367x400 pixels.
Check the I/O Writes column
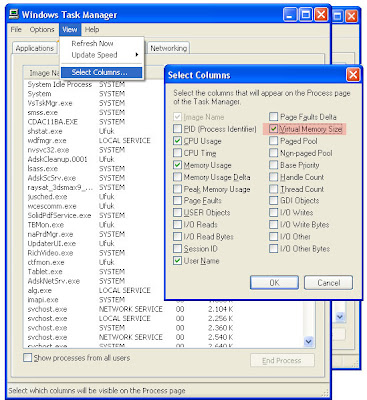(273, 212)
